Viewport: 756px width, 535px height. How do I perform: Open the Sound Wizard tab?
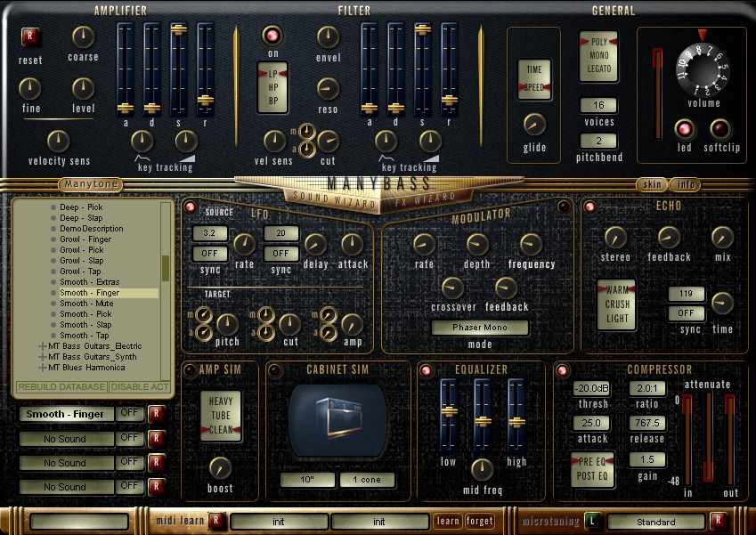tap(334, 199)
